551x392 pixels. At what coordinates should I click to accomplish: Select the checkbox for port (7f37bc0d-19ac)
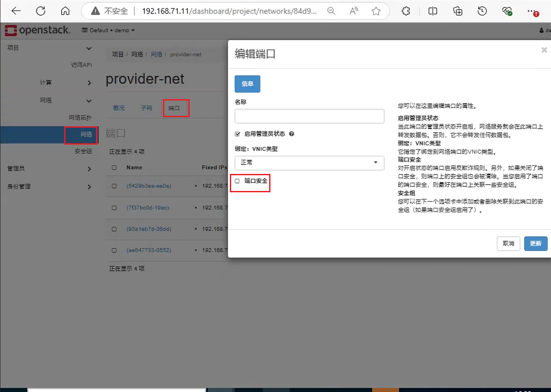pyautogui.click(x=114, y=208)
